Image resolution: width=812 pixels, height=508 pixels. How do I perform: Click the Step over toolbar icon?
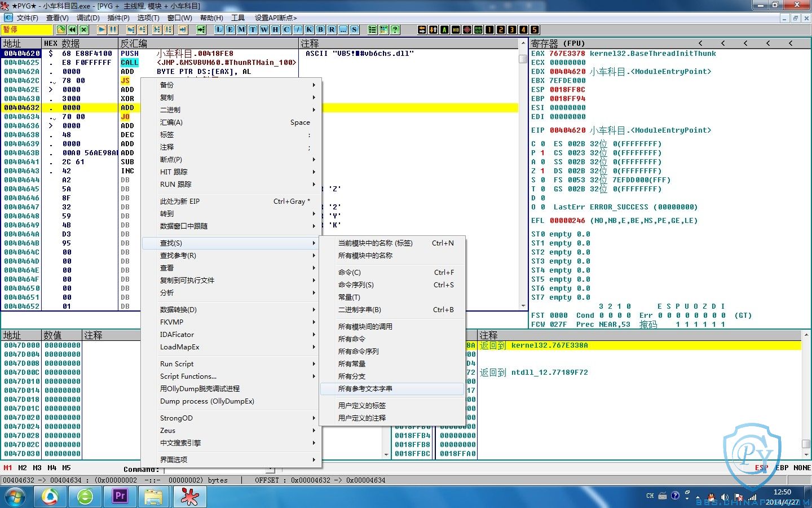tap(142, 29)
